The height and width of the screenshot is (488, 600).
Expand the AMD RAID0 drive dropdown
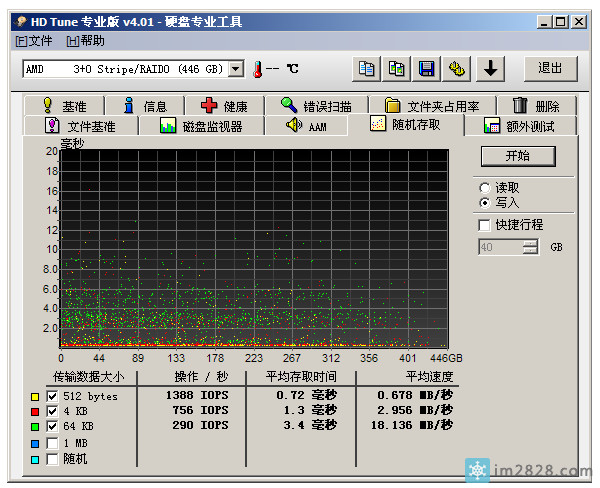point(236,69)
